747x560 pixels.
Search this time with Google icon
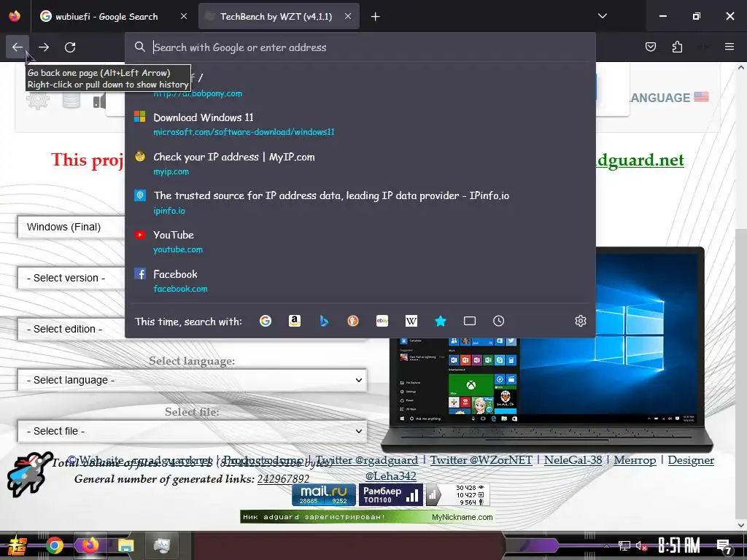pyautogui.click(x=266, y=321)
